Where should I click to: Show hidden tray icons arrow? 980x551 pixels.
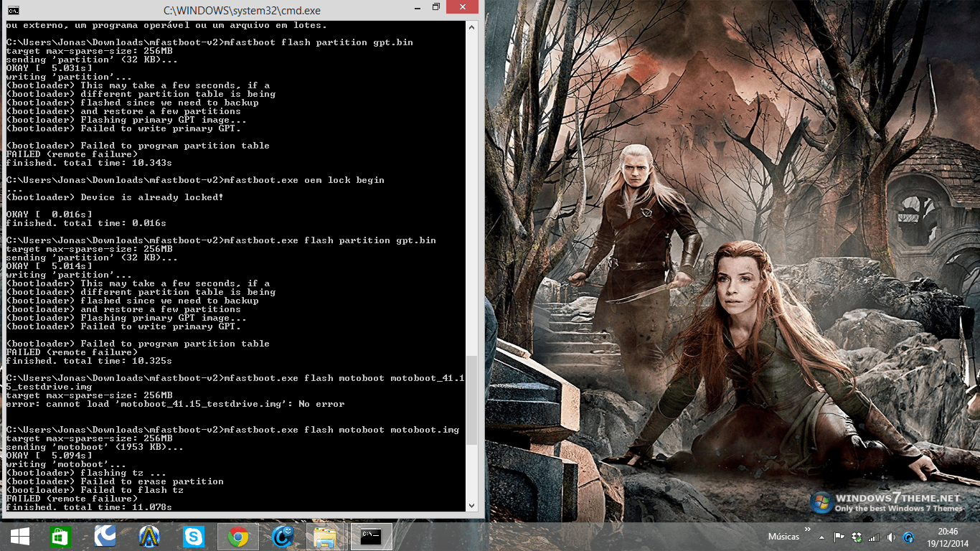click(821, 537)
